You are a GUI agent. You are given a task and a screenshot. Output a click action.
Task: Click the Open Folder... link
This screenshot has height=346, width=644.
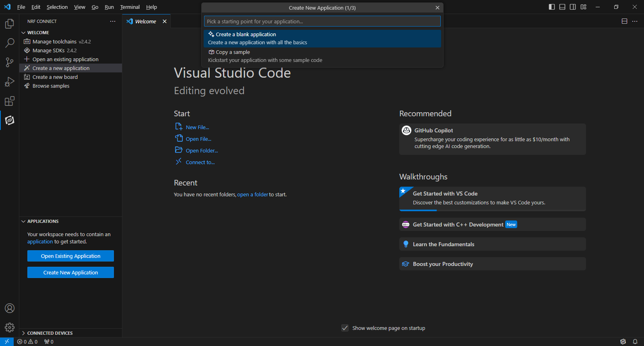click(202, 150)
